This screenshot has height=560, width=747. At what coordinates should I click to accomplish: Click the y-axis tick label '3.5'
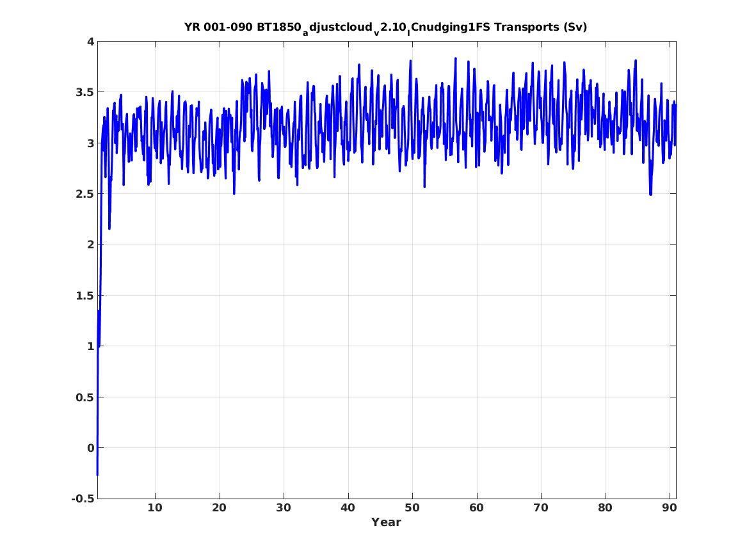[84, 92]
